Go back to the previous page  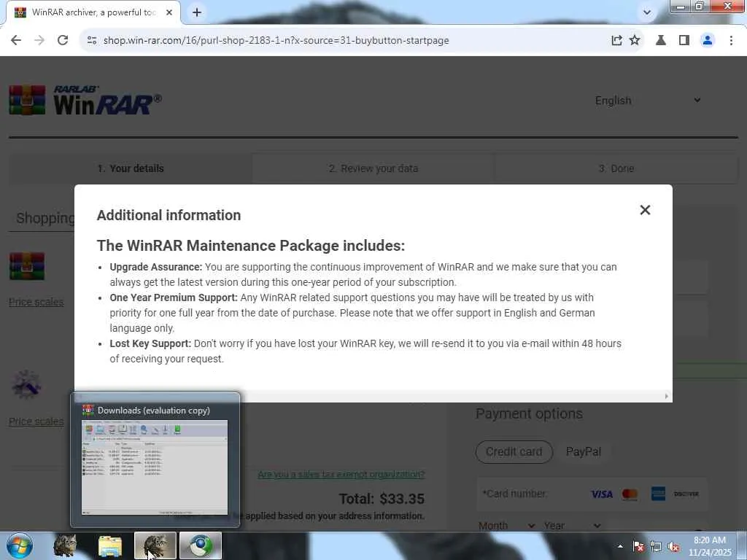pos(16,41)
